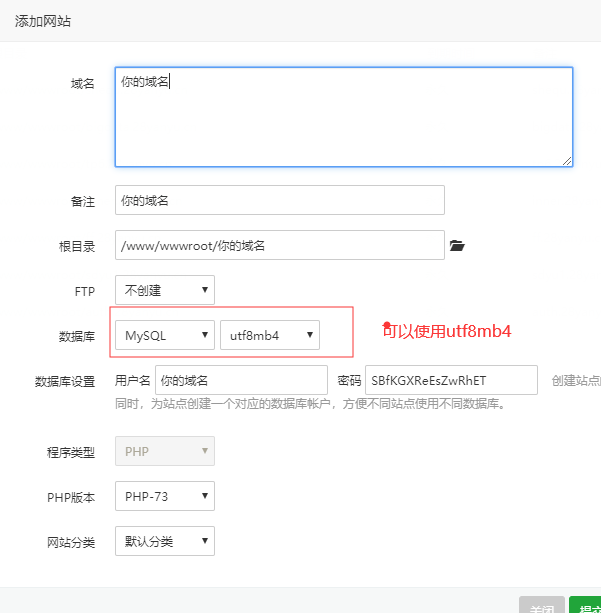Open the disabled PHP 程序类型 dropdown
The height and width of the screenshot is (613, 601).
pyautogui.click(x=165, y=451)
